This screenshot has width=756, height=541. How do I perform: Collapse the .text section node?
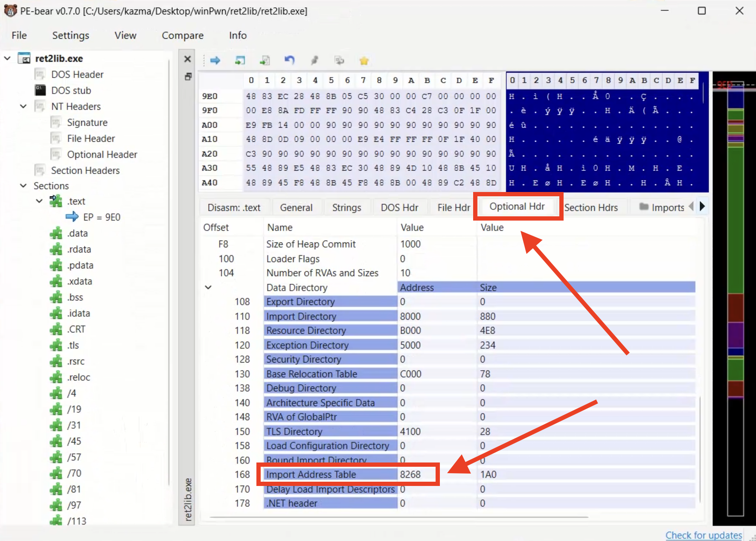[x=39, y=201]
